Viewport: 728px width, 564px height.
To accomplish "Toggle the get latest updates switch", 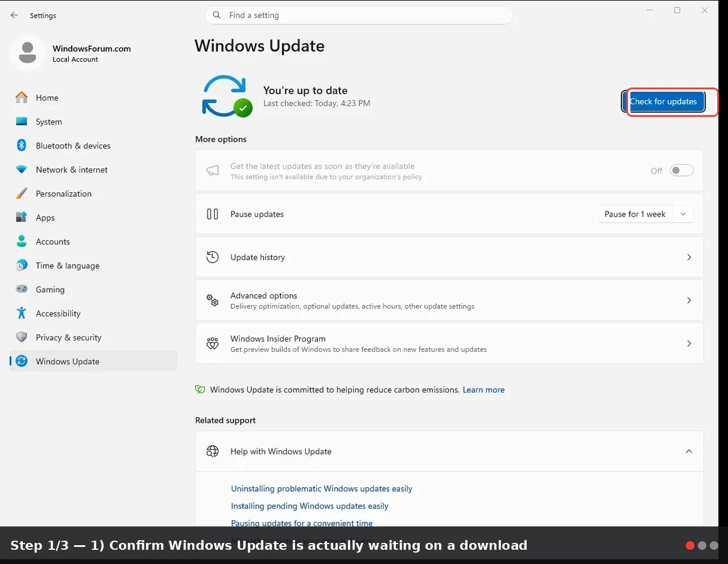I will point(681,170).
